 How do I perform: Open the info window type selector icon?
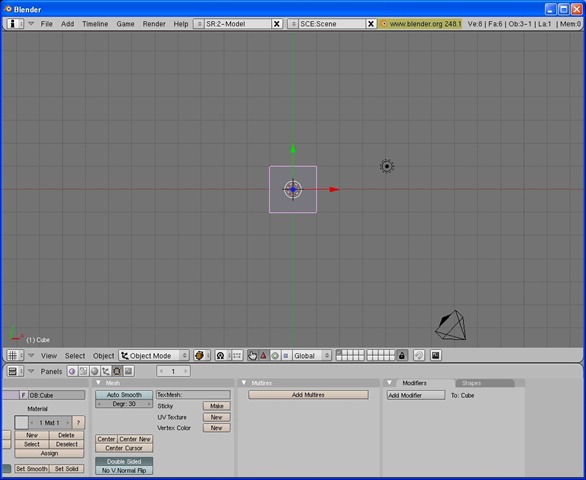pyautogui.click(x=14, y=24)
